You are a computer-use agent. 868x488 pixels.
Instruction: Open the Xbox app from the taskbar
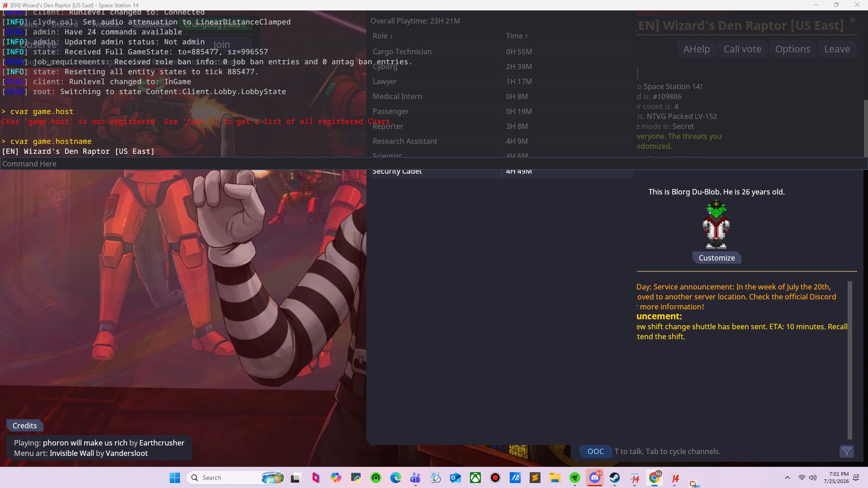pos(475,478)
